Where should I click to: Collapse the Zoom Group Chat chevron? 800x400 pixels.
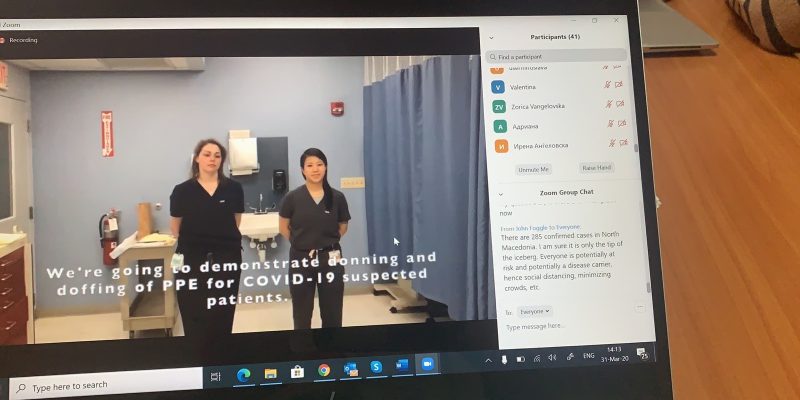point(500,193)
